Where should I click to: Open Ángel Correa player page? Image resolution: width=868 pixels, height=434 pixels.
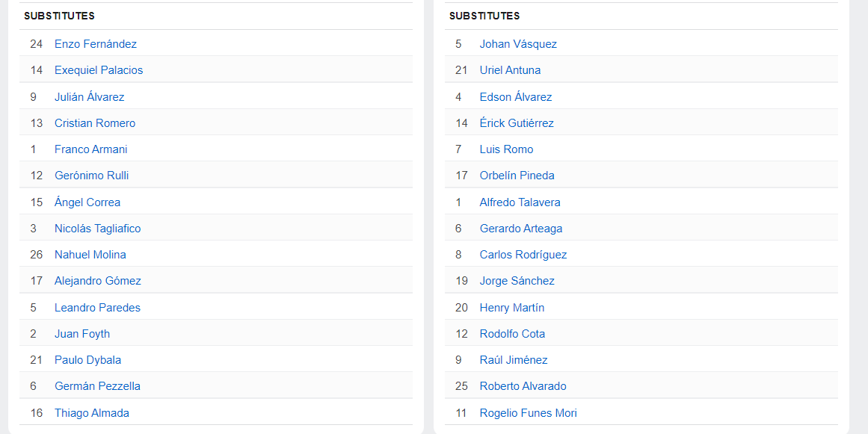tap(87, 202)
